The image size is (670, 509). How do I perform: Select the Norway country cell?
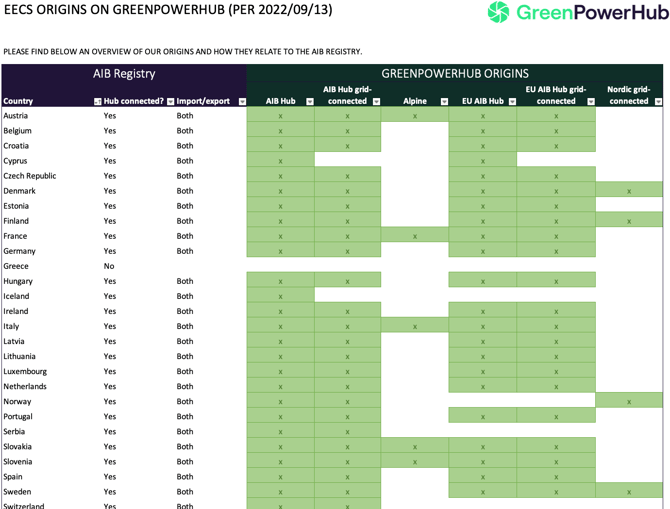pos(17,401)
